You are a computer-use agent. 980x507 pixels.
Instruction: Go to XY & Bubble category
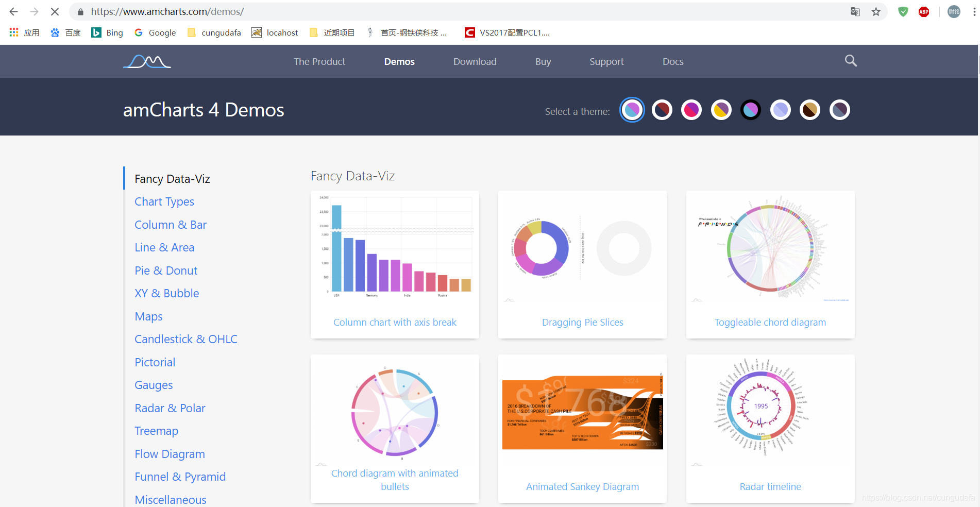pyautogui.click(x=166, y=293)
